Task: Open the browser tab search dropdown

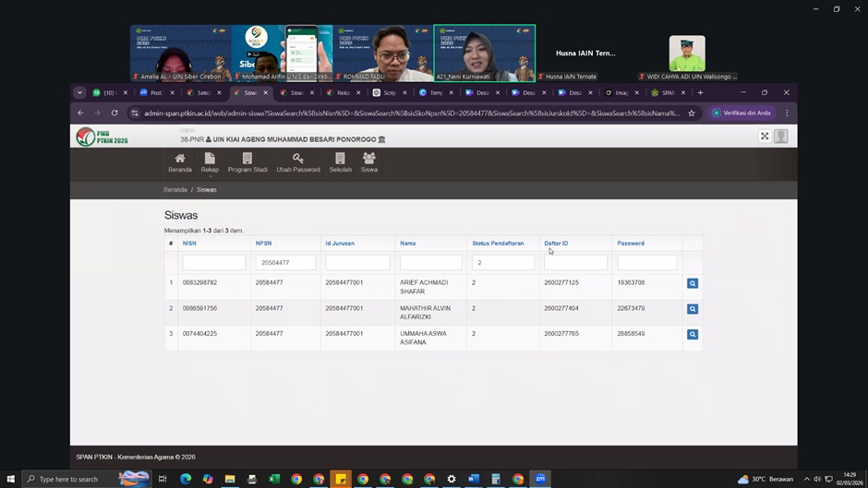Action: (x=79, y=93)
